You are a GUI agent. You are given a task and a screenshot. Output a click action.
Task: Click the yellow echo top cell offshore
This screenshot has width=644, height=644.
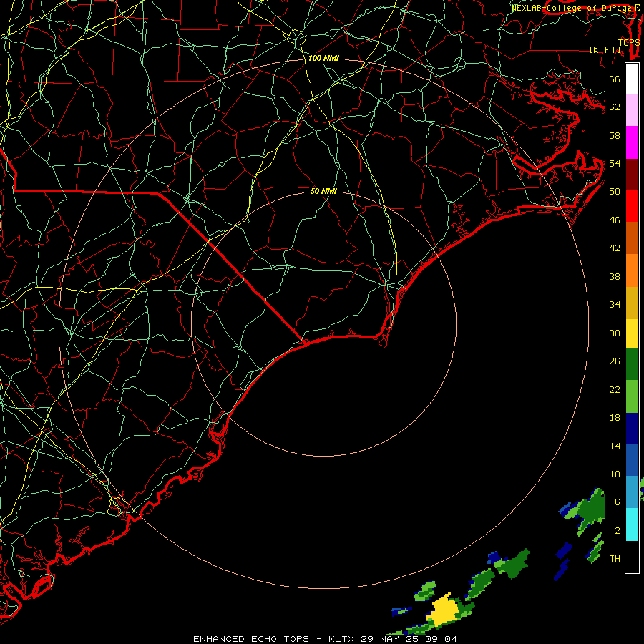(x=443, y=611)
